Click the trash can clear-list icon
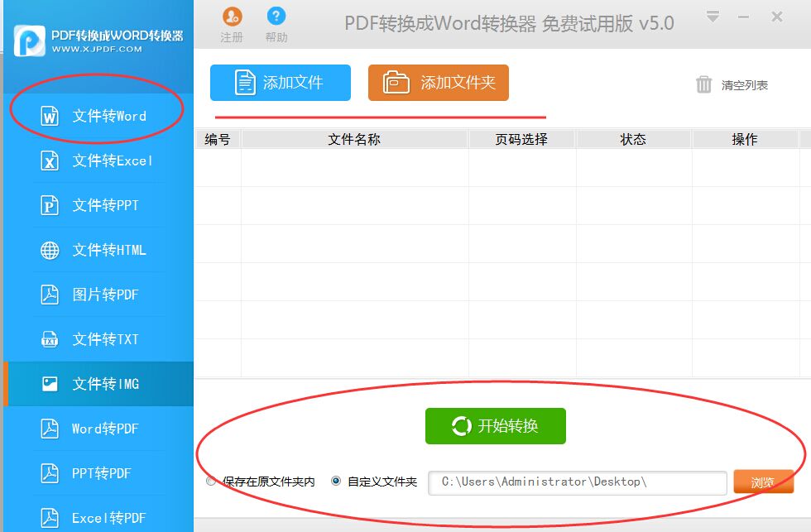 [704, 84]
